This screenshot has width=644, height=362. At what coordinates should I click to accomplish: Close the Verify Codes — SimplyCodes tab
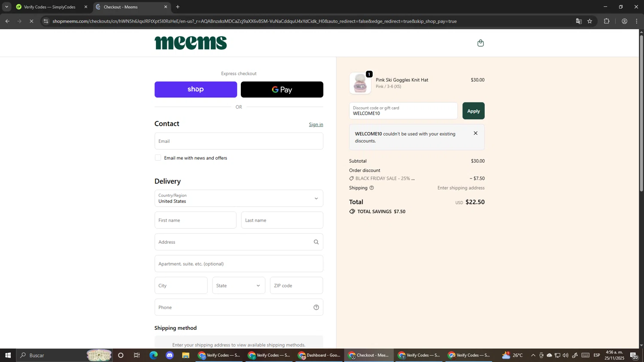(x=85, y=7)
